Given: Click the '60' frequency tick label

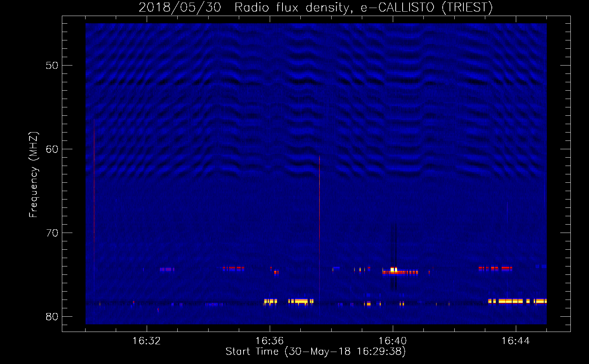Looking at the screenshot, I should point(52,149).
